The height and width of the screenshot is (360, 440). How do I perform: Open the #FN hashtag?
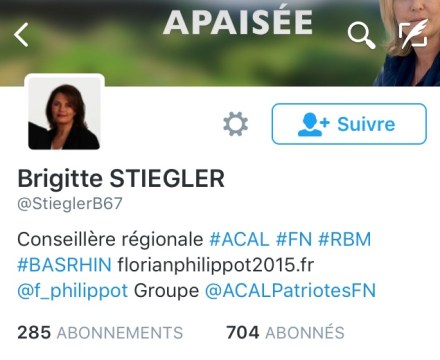[294, 239]
